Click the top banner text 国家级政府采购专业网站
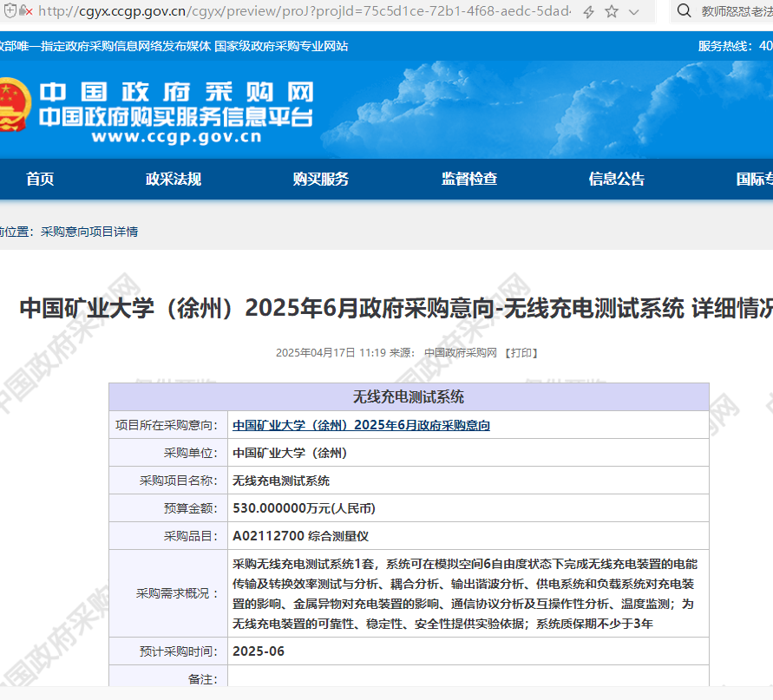The image size is (773, 700). (281, 46)
